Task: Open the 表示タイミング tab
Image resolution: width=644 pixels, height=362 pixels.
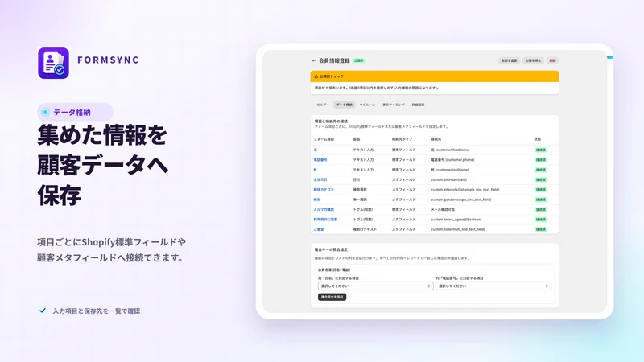Action: pyautogui.click(x=394, y=105)
